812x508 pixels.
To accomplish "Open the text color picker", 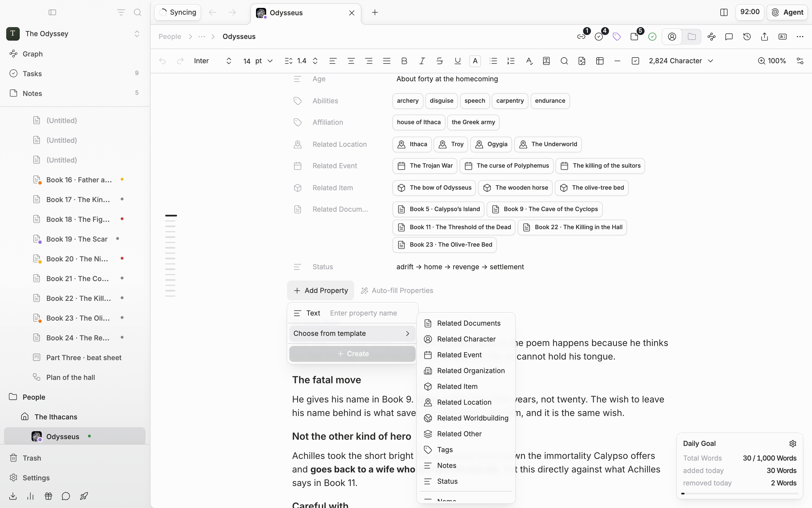I will pyautogui.click(x=475, y=61).
